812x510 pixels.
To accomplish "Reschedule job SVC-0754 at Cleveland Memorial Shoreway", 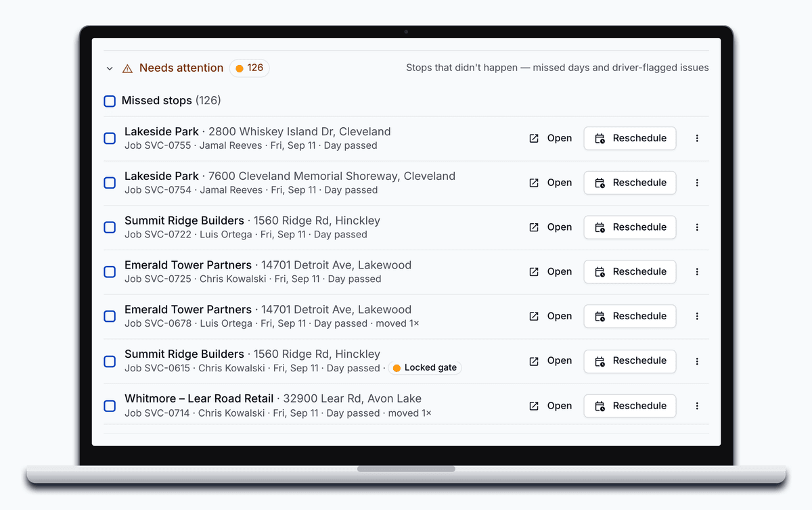I will (630, 183).
